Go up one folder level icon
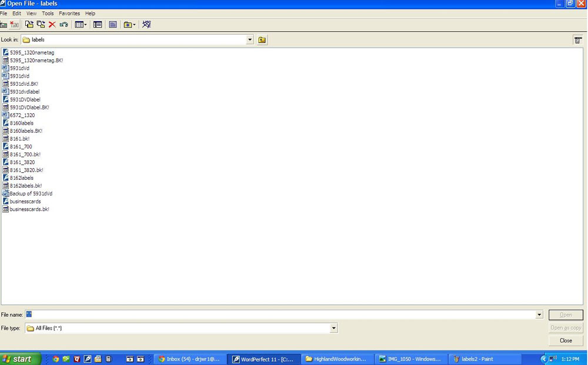The image size is (588, 365). coord(262,40)
